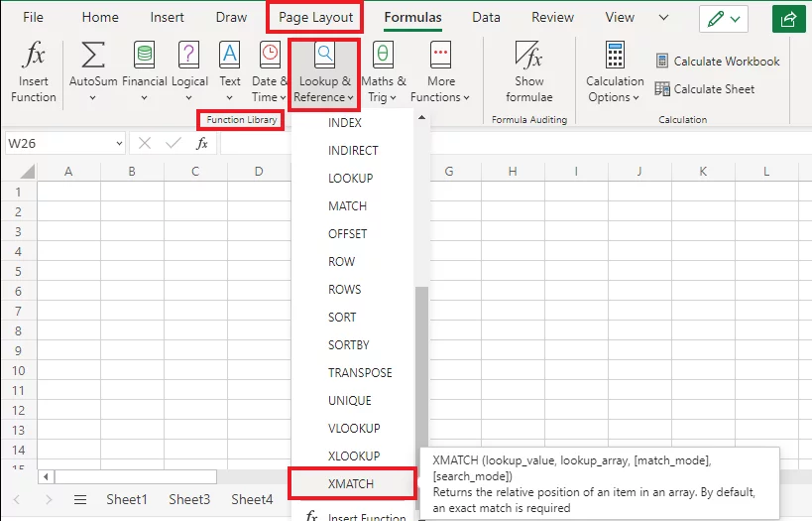Click the all sheets list icon
This screenshot has height=521, width=812.
click(x=79, y=500)
